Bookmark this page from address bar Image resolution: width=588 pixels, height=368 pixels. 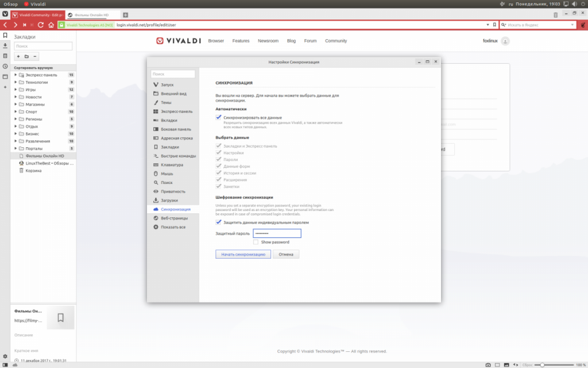494,25
